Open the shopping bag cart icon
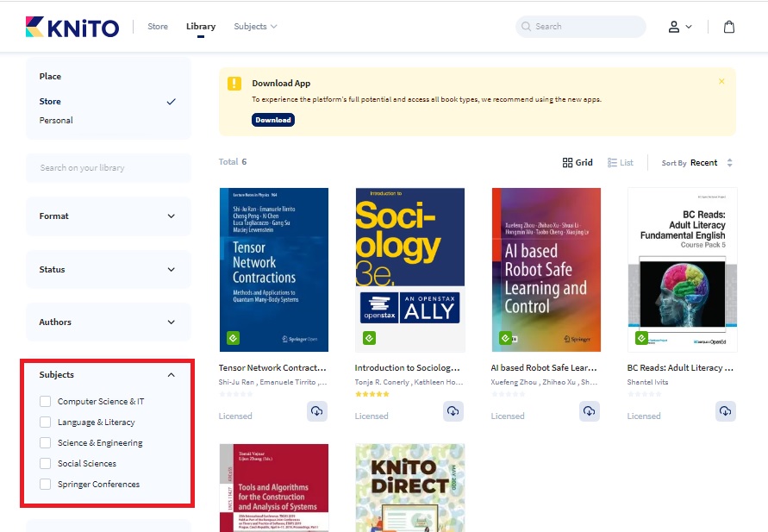The height and width of the screenshot is (532, 768). click(x=729, y=27)
